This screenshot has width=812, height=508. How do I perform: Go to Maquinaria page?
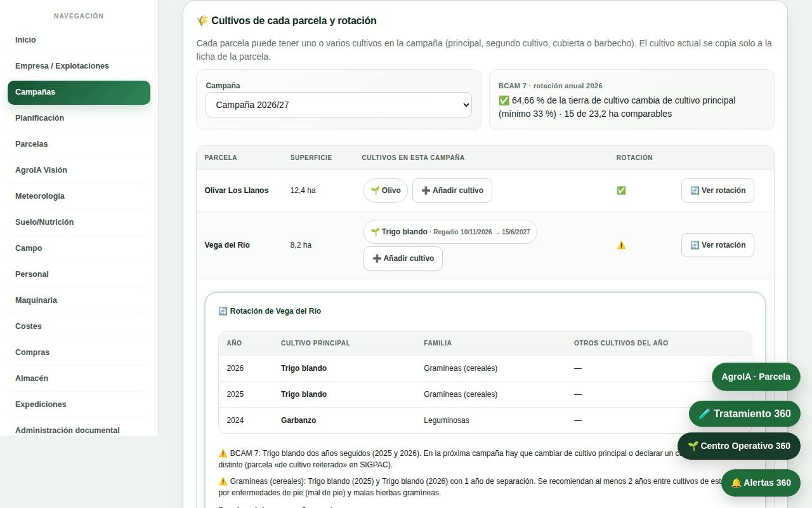coord(79,300)
